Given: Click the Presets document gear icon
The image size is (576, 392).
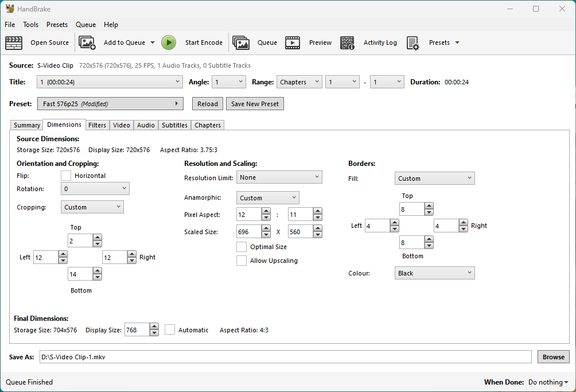Looking at the screenshot, I should (413, 42).
